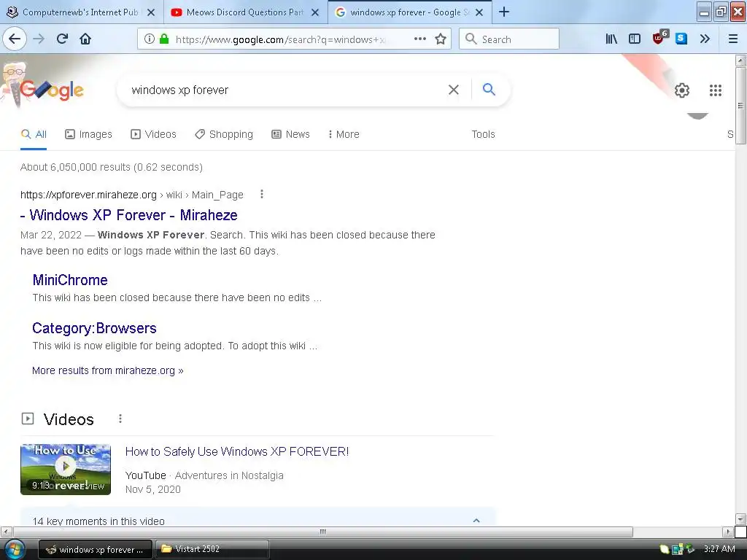This screenshot has height=560, width=747.
Task: Select the Videos search tab
Action: point(153,134)
